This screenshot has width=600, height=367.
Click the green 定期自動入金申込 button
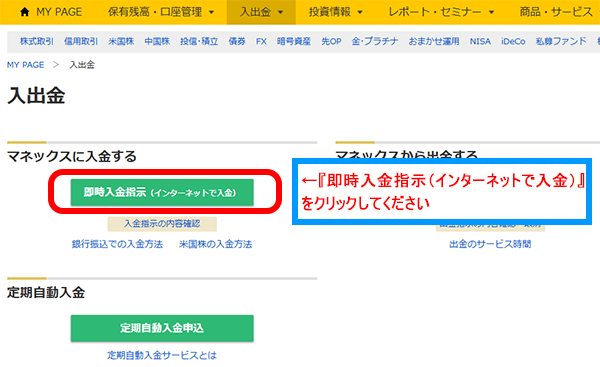coord(162,328)
